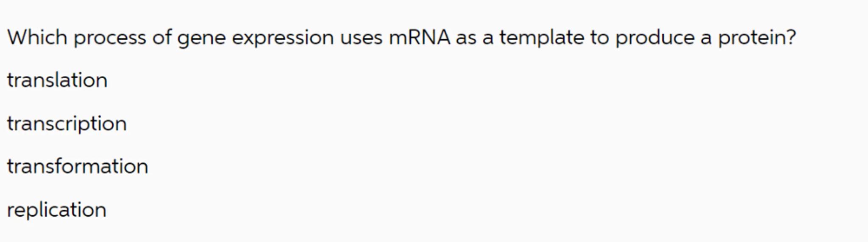Click the word 'produce' in the question
Image resolution: width=868 pixels, height=242 pixels.
coord(655,37)
